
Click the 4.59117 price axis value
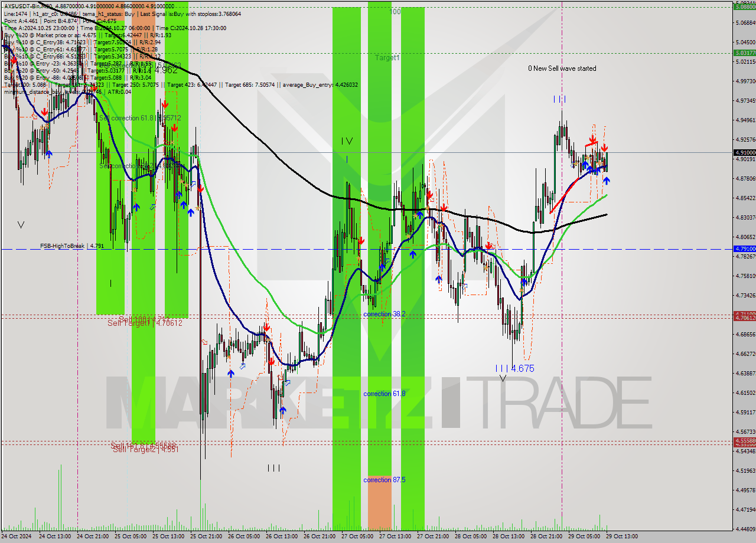point(745,413)
